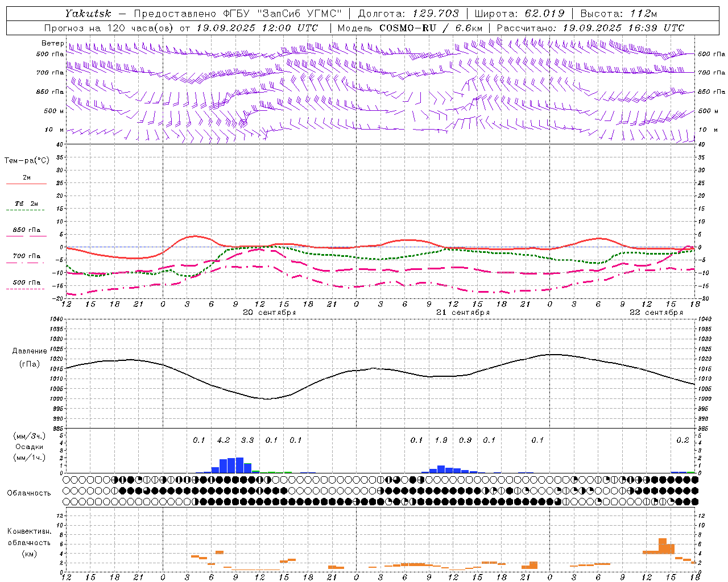Click the "Высота: 112м" elevation value
This screenshot has width=728, height=582.
(619, 14)
